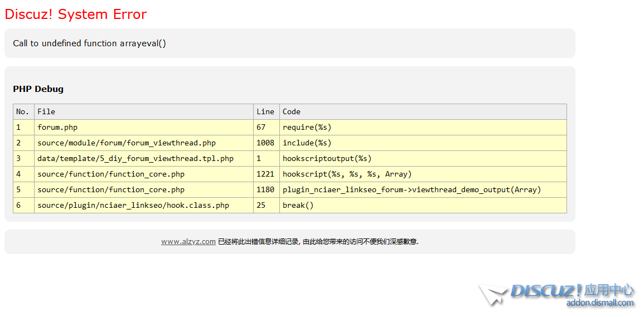Click the arrayeval() error message text

[x=90, y=43]
